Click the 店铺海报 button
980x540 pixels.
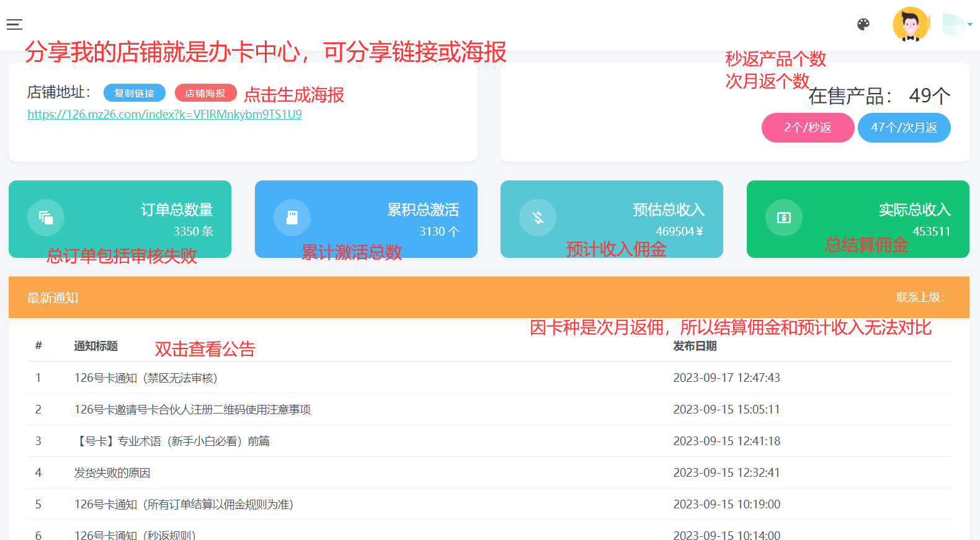[x=205, y=93]
